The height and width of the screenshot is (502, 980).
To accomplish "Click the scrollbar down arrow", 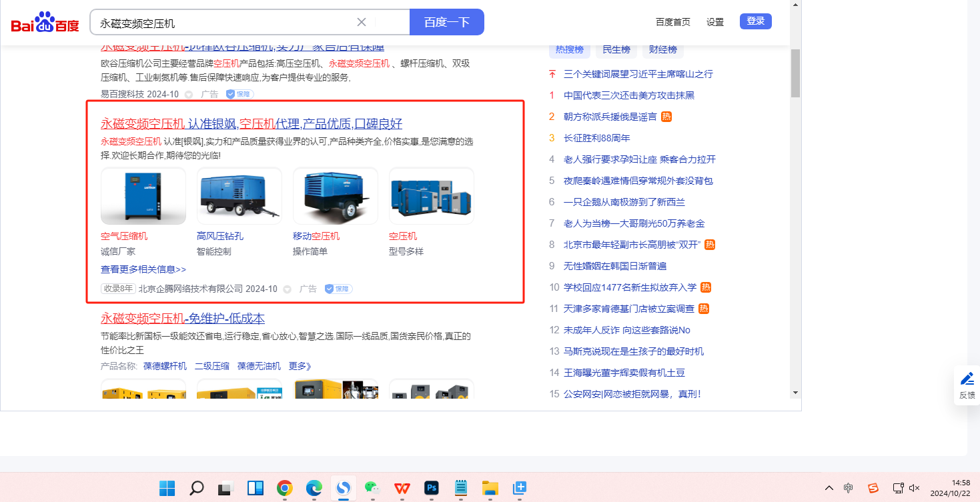I will (x=795, y=393).
